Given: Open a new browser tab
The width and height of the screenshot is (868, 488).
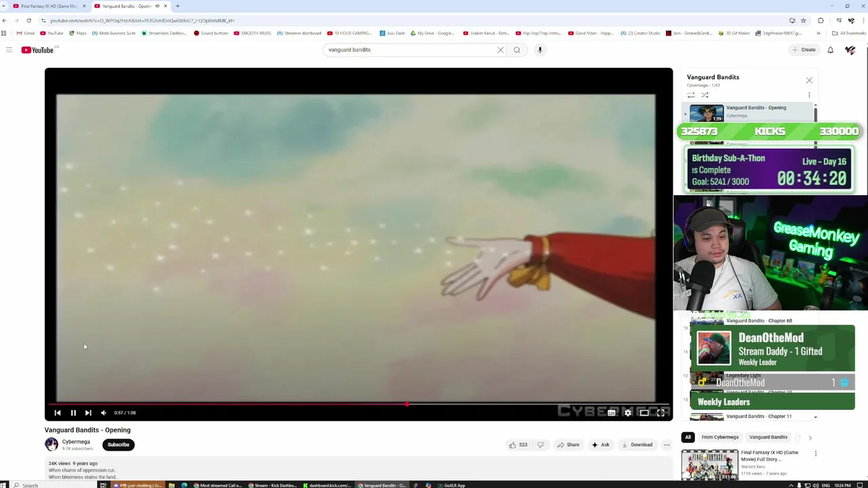Looking at the screenshot, I should click(x=178, y=6).
